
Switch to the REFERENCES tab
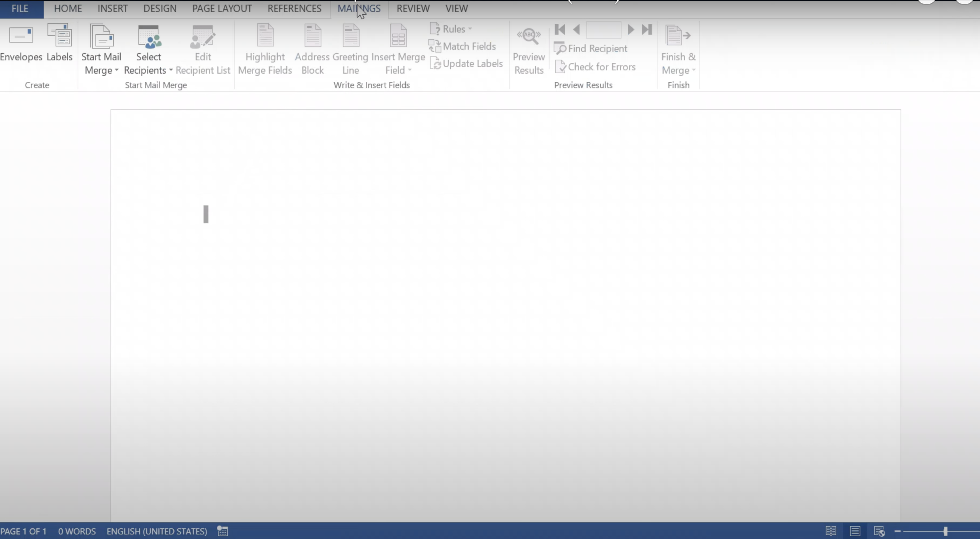click(x=294, y=8)
